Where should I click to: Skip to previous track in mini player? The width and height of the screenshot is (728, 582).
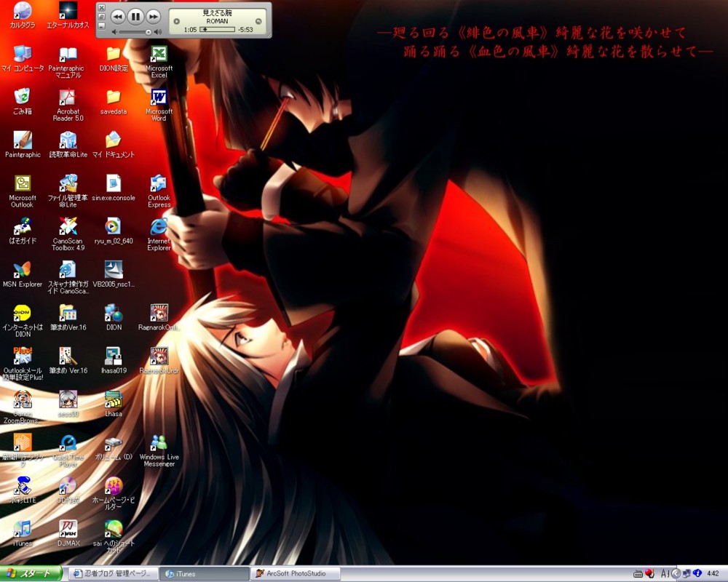pyautogui.click(x=118, y=17)
